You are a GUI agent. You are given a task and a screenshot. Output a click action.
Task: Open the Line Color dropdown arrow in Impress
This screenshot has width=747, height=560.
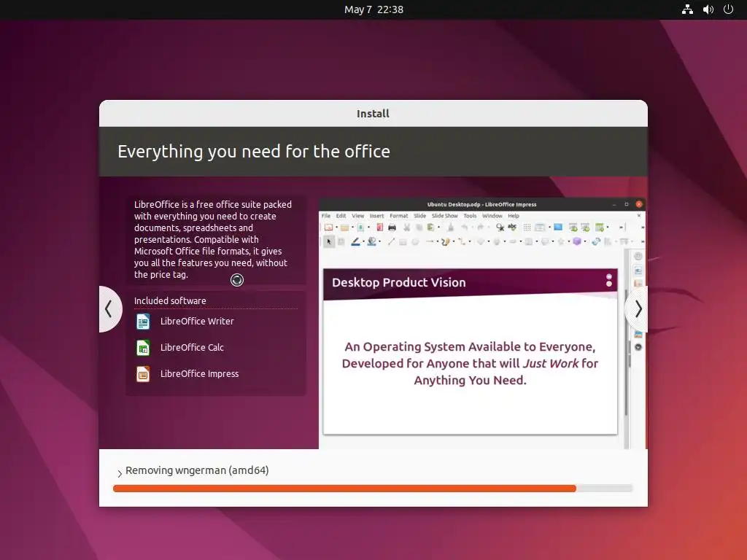coord(363,241)
